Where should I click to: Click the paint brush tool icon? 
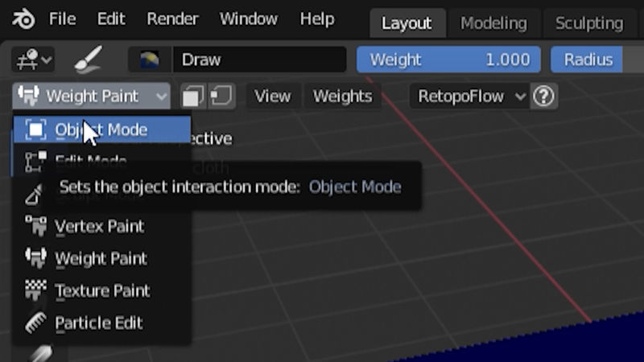89,60
